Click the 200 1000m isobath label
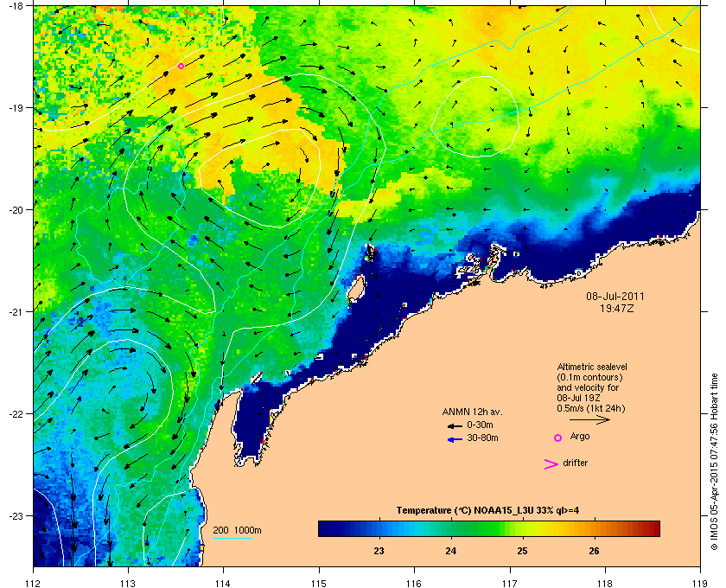 pos(237,531)
